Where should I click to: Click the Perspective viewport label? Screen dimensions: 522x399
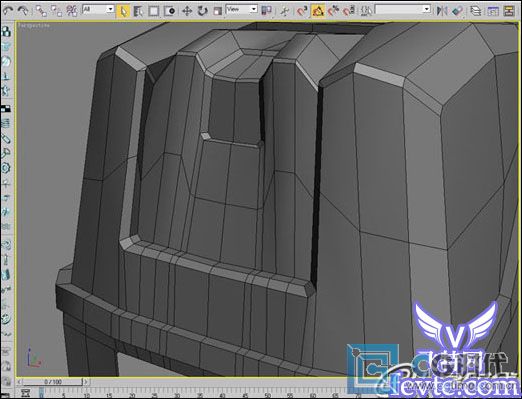coord(34,25)
